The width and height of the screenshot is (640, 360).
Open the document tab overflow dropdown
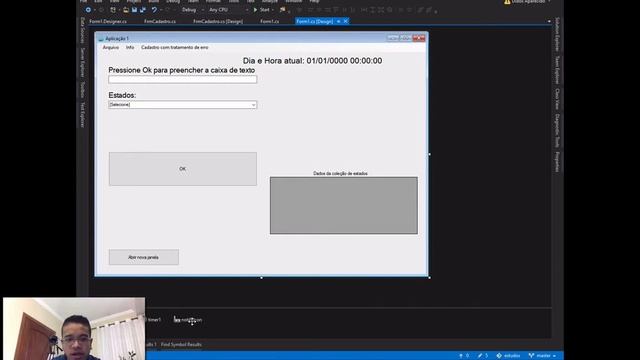pyautogui.click(x=549, y=21)
